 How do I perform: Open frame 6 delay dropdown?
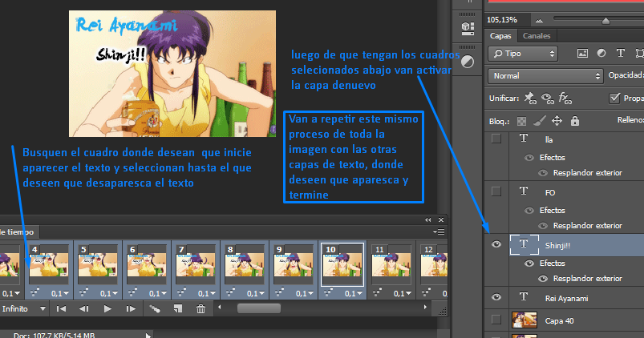[158, 294]
